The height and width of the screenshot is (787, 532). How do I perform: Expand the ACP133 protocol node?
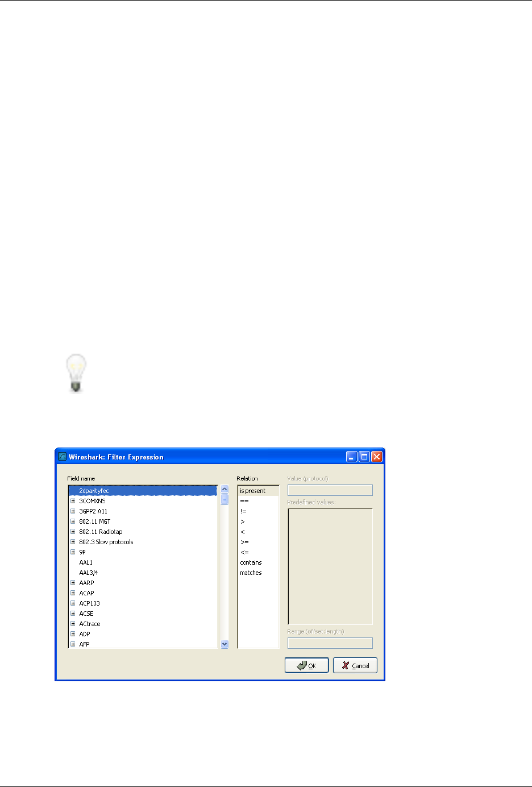click(x=73, y=603)
